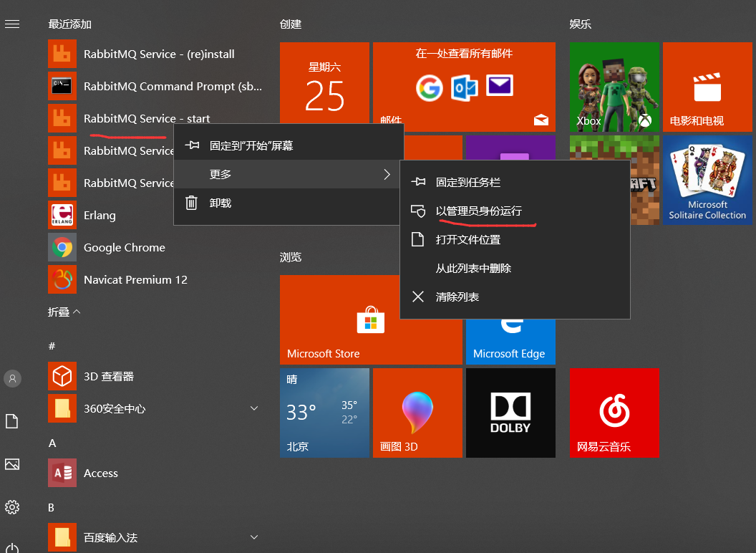Open the 北京 weather tile
Image resolution: width=756 pixels, height=553 pixels.
click(324, 413)
